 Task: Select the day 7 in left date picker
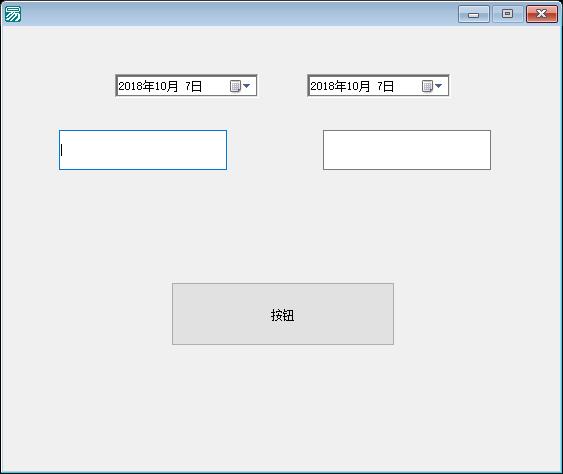click(188, 86)
